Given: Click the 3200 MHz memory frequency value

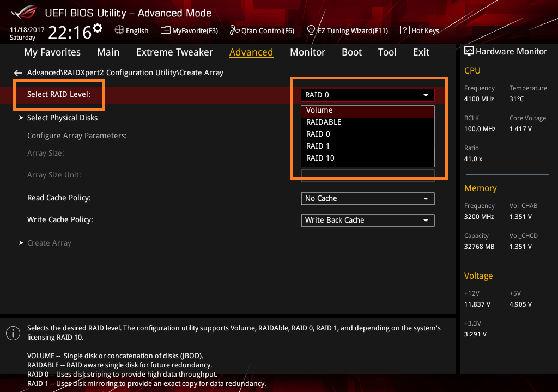Looking at the screenshot, I should (x=479, y=217).
